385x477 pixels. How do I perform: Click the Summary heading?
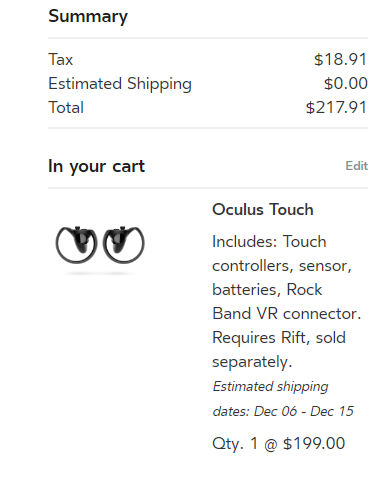pos(88,16)
